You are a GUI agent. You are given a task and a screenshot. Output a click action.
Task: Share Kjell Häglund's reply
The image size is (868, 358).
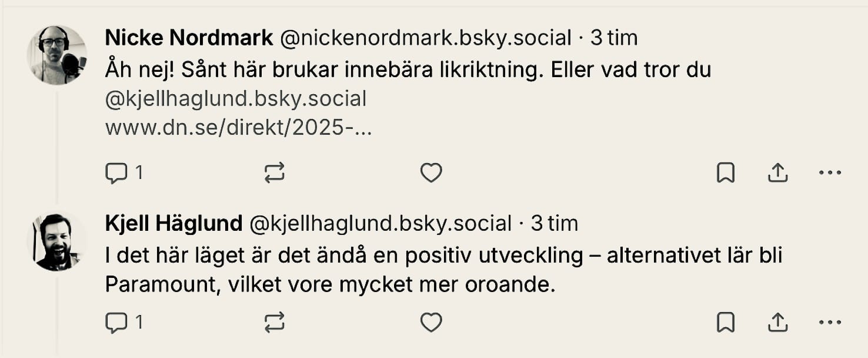coord(777,323)
